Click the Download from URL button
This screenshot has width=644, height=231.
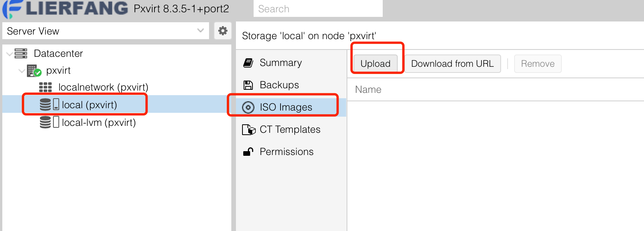[x=452, y=64]
